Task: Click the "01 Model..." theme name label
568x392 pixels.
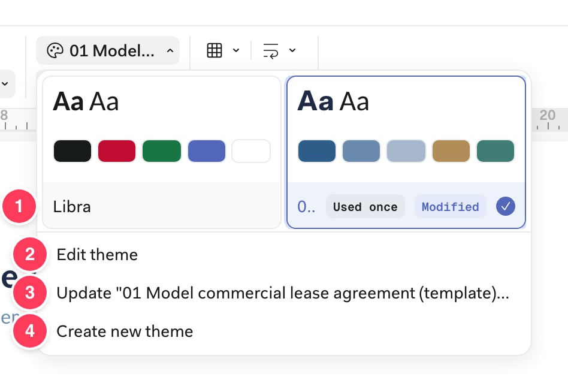Action: 112,51
